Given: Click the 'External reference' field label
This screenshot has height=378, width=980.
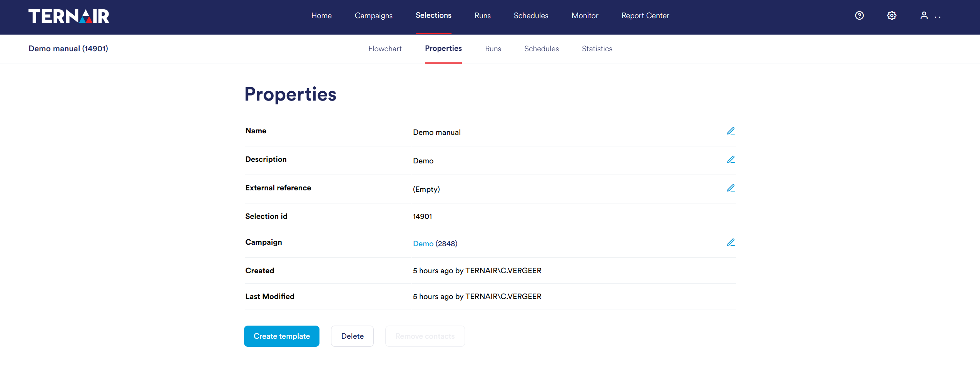Looking at the screenshot, I should pos(278,188).
